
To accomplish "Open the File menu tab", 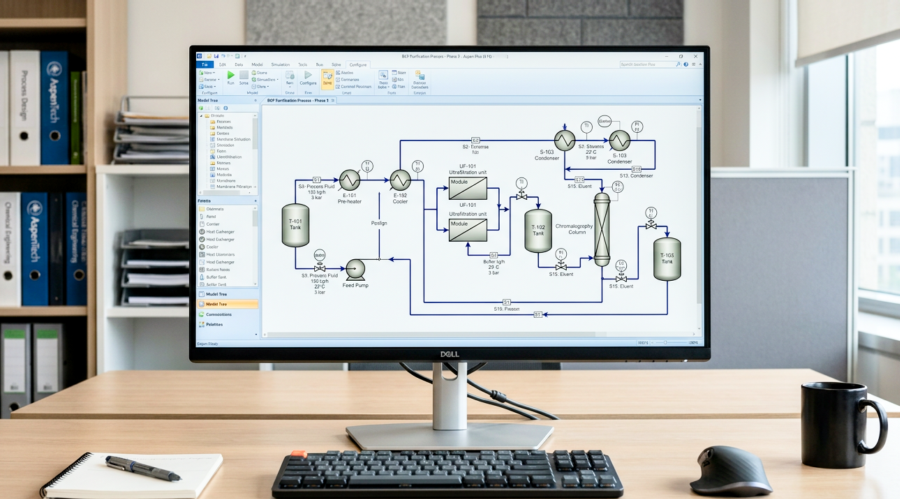I will tap(205, 64).
